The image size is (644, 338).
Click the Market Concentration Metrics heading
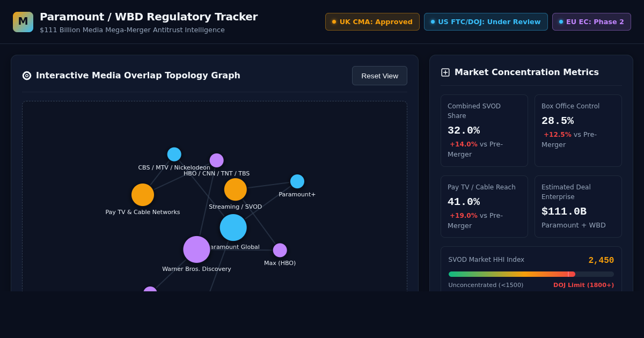526,72
